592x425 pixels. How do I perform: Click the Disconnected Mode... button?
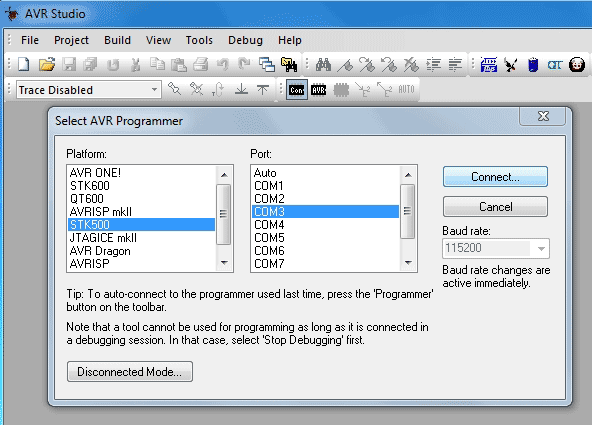coord(130,372)
